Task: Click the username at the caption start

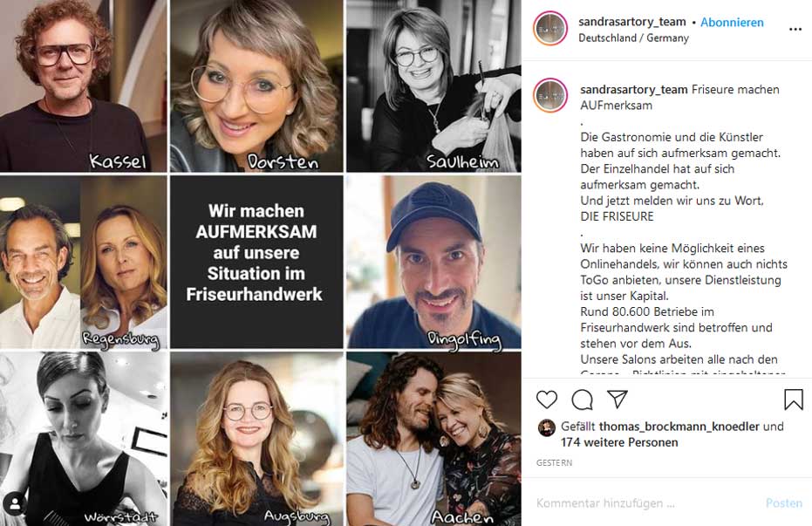Action: (x=633, y=90)
